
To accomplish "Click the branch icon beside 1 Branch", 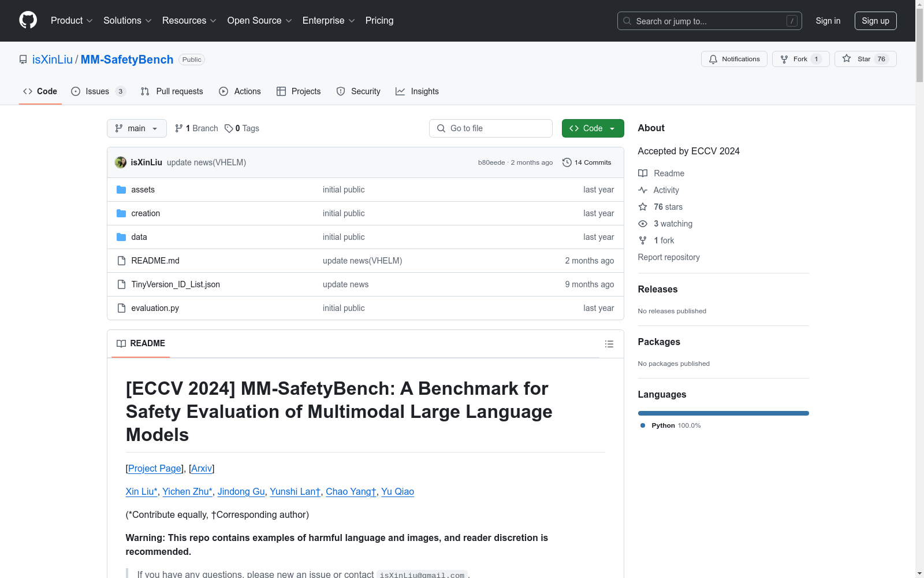I will (179, 128).
